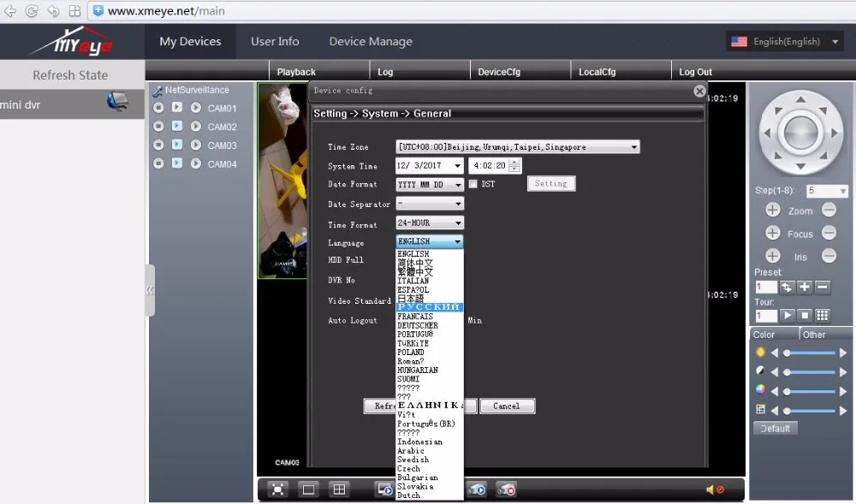Click the Iris open plus icon
Screen dimensions: 856x504
(x=772, y=256)
